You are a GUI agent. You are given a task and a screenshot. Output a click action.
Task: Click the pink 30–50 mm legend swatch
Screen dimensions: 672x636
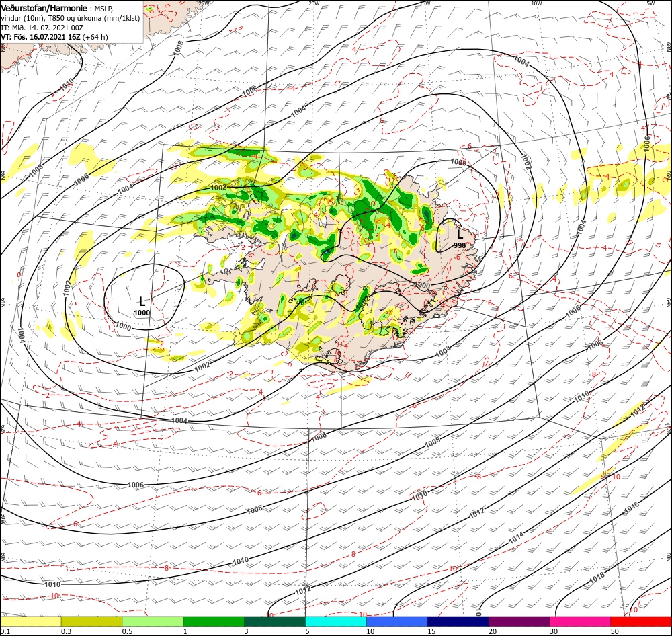click(580, 621)
